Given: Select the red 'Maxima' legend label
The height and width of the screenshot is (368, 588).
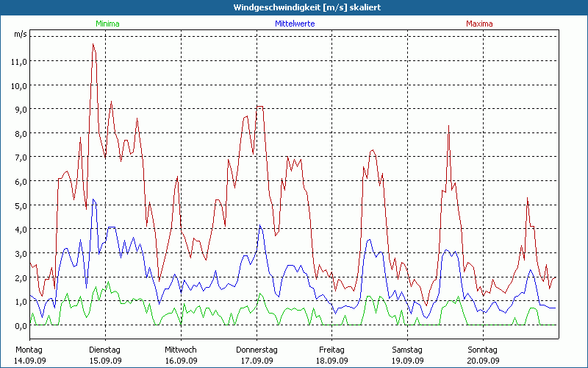Looking at the screenshot, I should tap(479, 24).
